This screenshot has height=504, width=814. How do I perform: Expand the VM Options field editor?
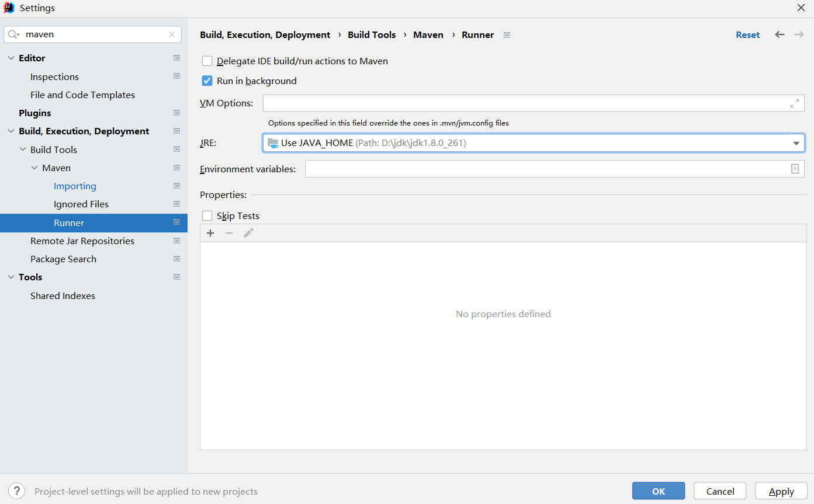click(x=795, y=103)
